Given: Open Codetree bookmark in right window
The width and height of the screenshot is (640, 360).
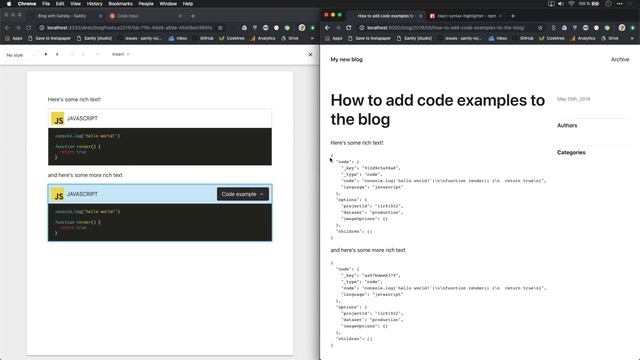Looking at the screenshot, I should tap(552, 38).
